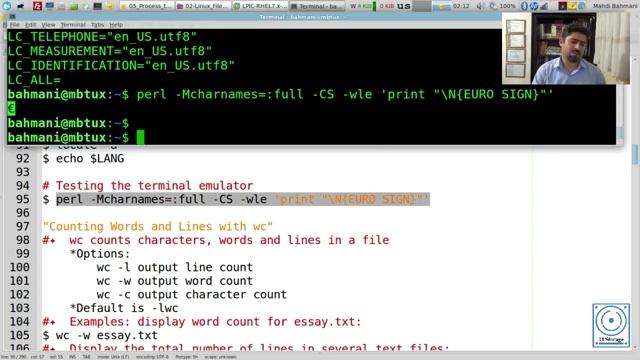640x360 pixels.
Task: Click the webcam video overlay
Action: click(x=566, y=48)
